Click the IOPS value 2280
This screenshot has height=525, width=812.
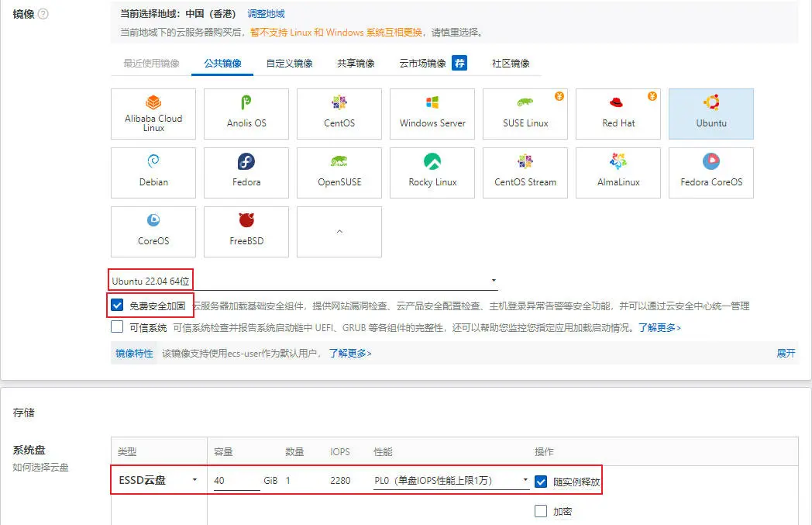pos(340,481)
